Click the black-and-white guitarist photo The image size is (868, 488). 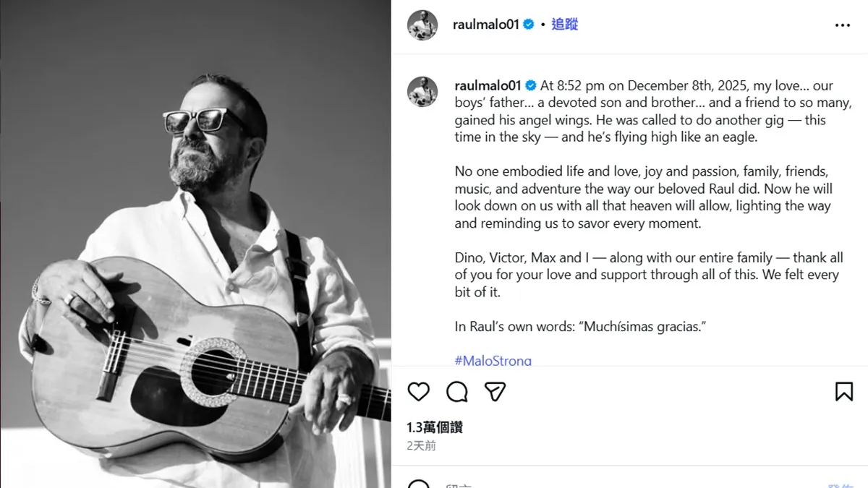195,244
